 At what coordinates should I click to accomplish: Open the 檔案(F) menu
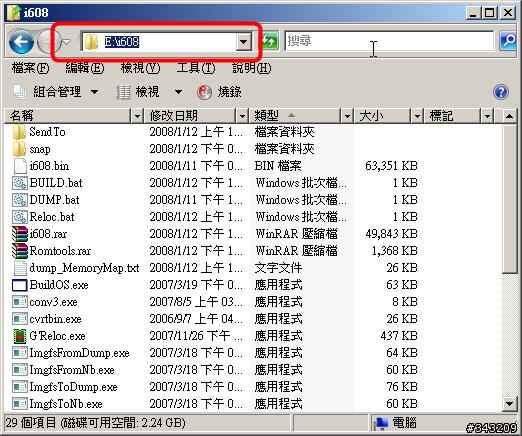pos(30,68)
